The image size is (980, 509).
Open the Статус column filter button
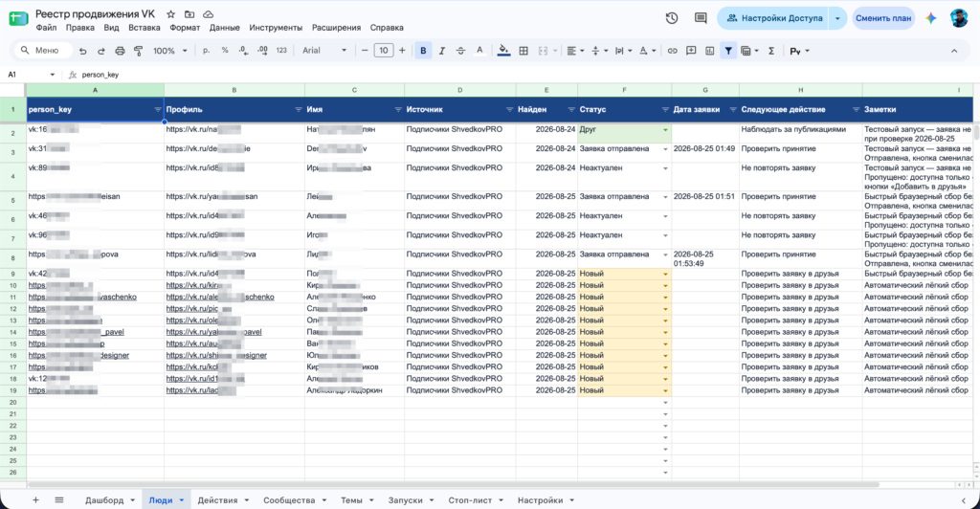pos(665,110)
